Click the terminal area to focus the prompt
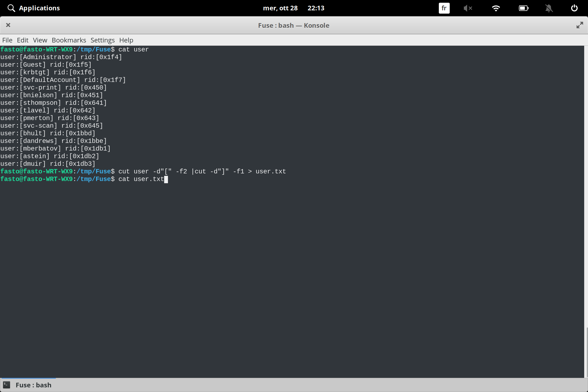 [x=272, y=245]
